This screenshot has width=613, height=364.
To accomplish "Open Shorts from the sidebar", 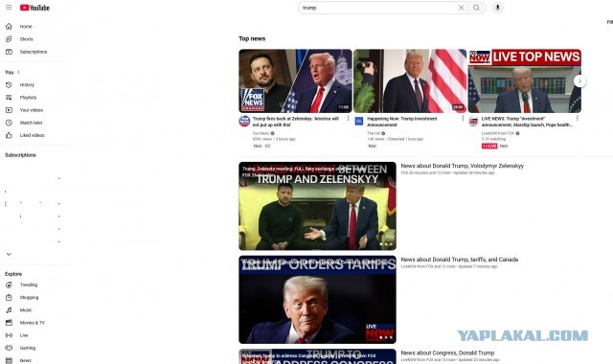I will (26, 39).
